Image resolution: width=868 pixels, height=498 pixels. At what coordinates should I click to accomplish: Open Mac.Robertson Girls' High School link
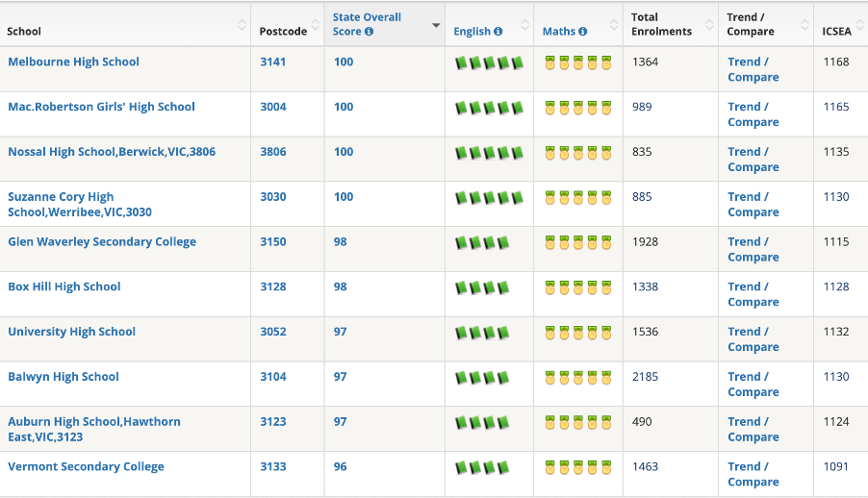pyautogui.click(x=101, y=107)
